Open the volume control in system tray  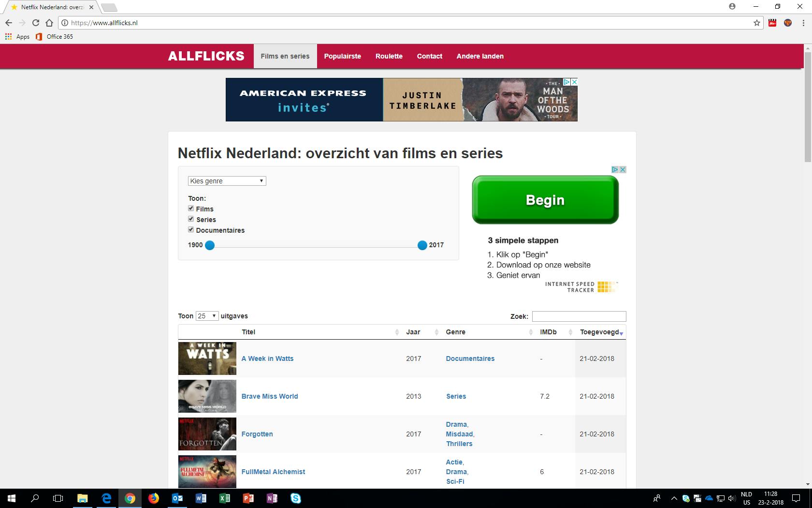pos(732,498)
